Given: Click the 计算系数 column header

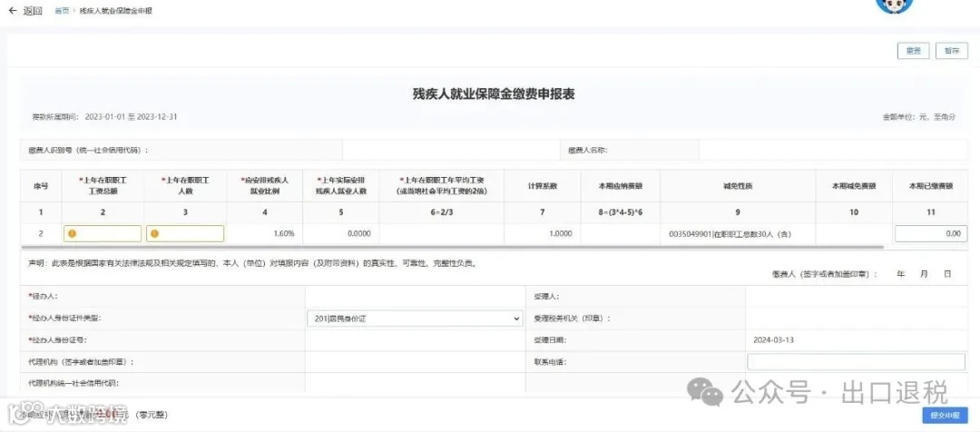Looking at the screenshot, I should point(542,186).
